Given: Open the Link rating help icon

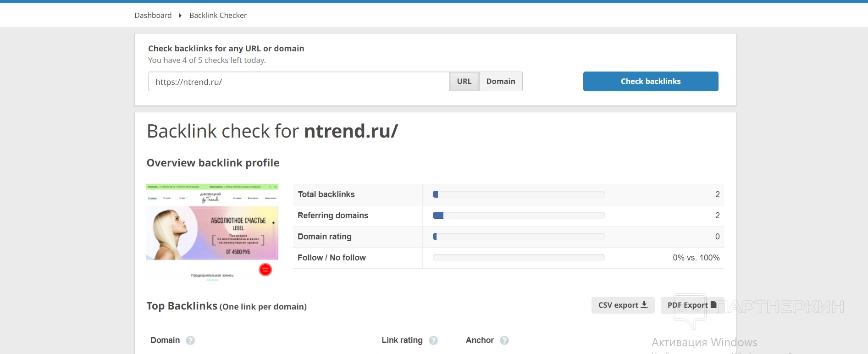Looking at the screenshot, I should [433, 340].
